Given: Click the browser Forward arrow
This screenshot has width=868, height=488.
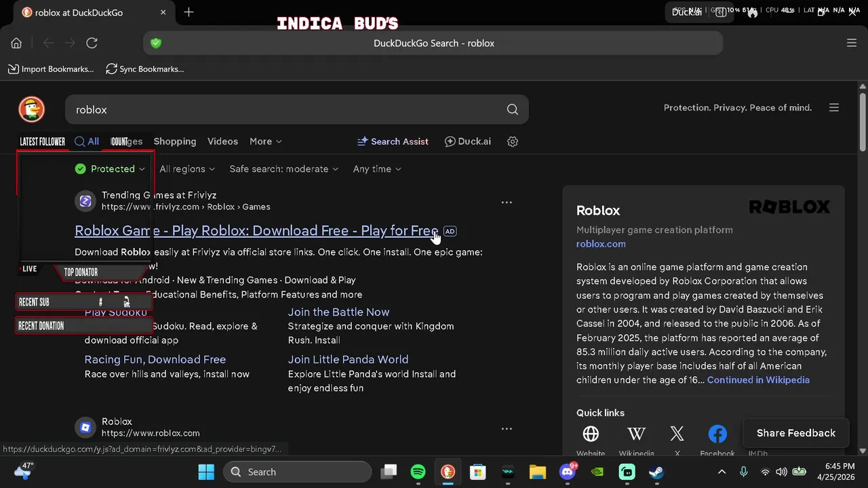Looking at the screenshot, I should tap(70, 43).
